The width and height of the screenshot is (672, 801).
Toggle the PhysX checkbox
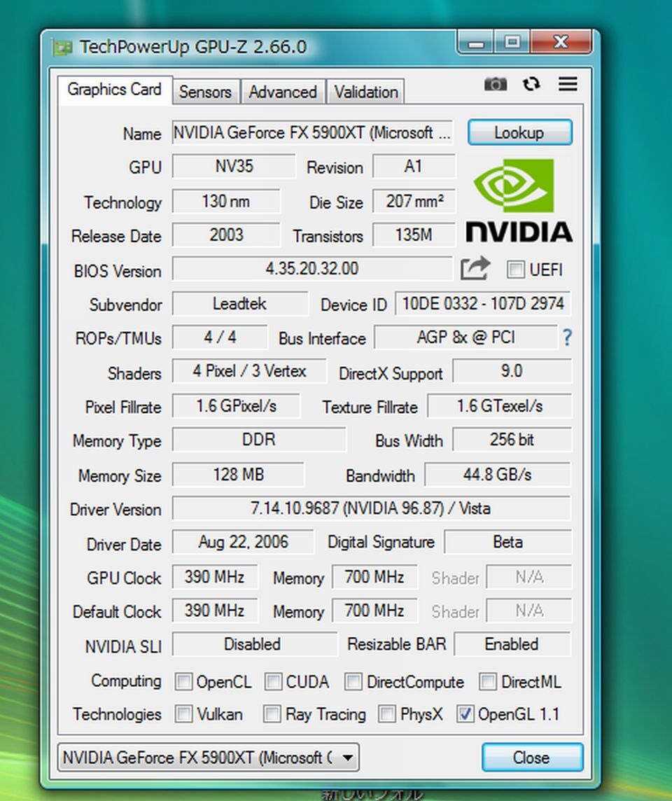387,713
